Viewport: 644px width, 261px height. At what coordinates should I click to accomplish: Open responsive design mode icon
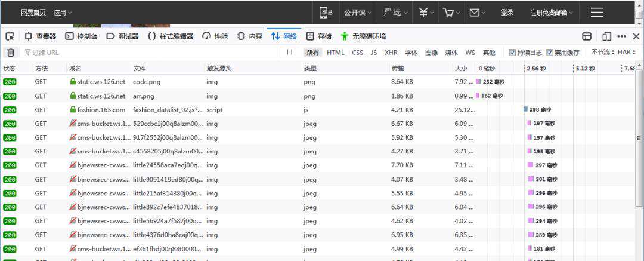pyautogui.click(x=607, y=36)
